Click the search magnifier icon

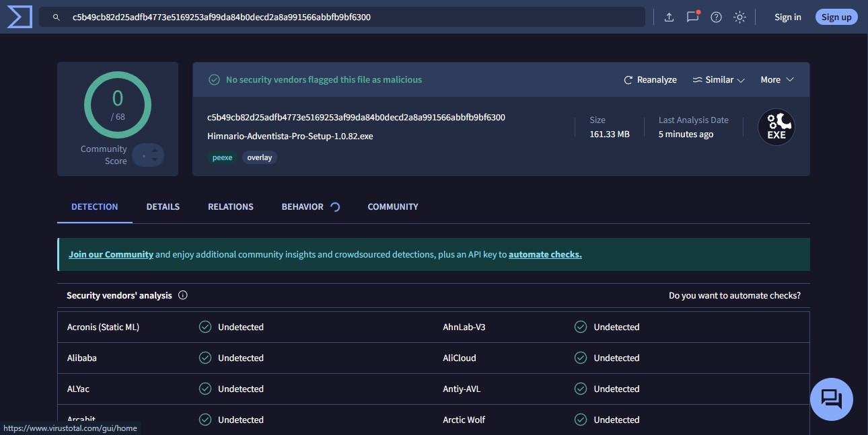click(x=57, y=17)
